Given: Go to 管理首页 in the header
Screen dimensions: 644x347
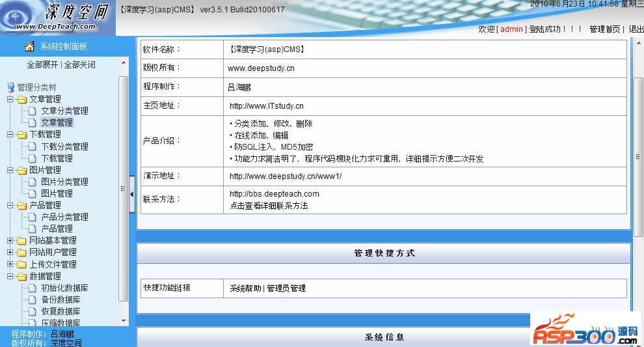Looking at the screenshot, I should click(604, 29).
